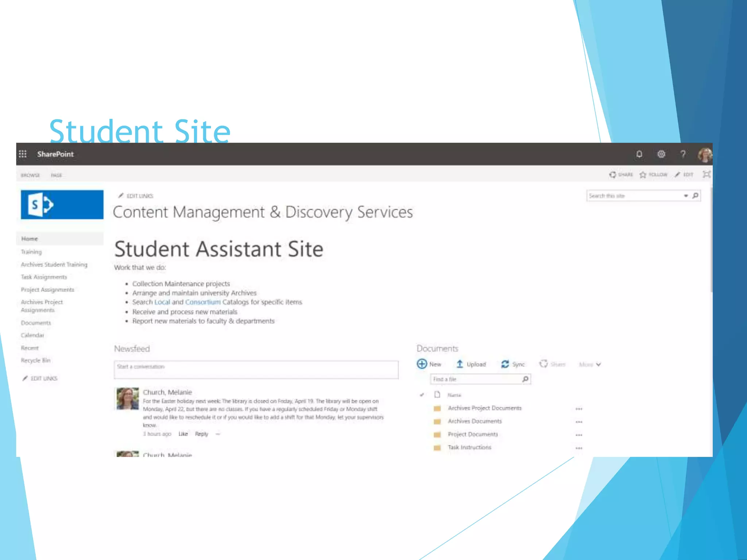Open Training in the left navigation

(x=31, y=252)
